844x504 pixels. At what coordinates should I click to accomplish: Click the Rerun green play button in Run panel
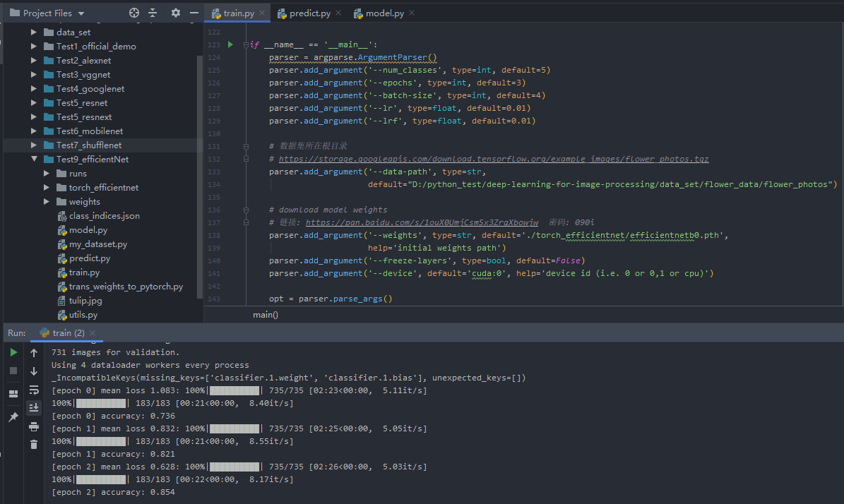click(x=13, y=352)
